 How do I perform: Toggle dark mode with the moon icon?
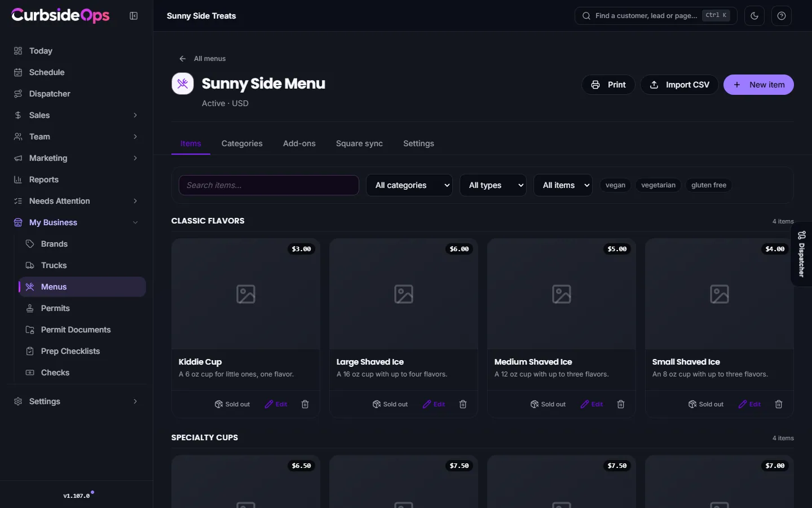coord(754,16)
